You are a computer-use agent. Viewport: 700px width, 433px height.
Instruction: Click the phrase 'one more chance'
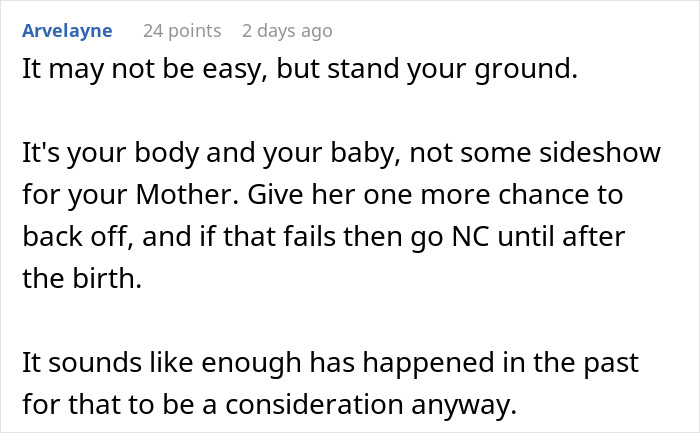(514, 196)
